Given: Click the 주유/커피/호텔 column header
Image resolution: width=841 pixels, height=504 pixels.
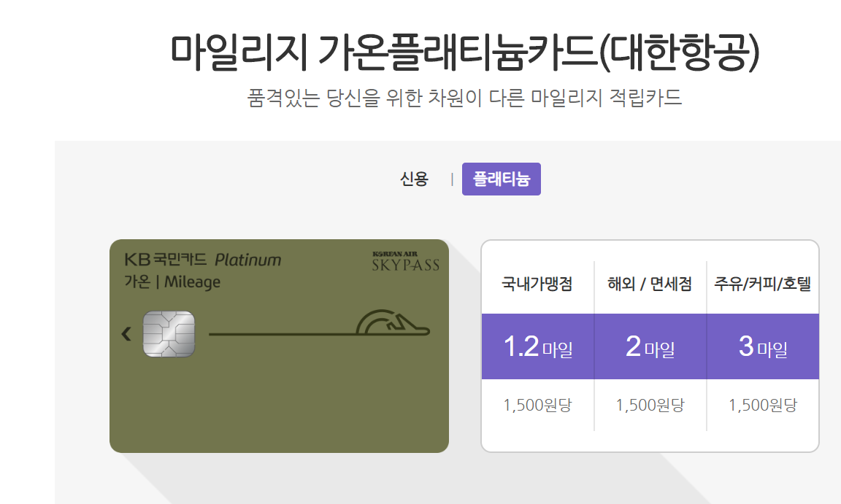Looking at the screenshot, I should tap(762, 283).
